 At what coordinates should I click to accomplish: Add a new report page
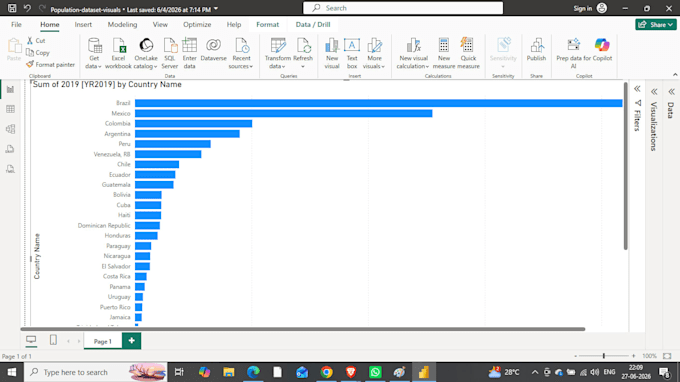tap(131, 341)
